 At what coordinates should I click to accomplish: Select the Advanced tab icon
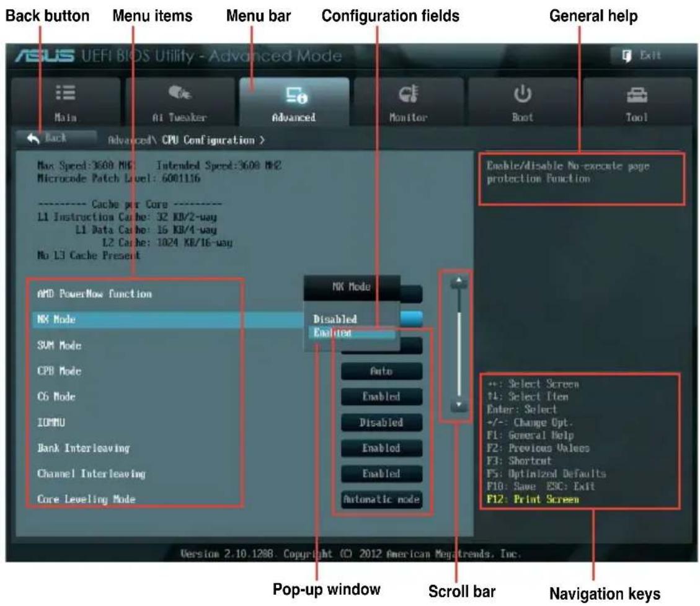pyautogui.click(x=296, y=95)
